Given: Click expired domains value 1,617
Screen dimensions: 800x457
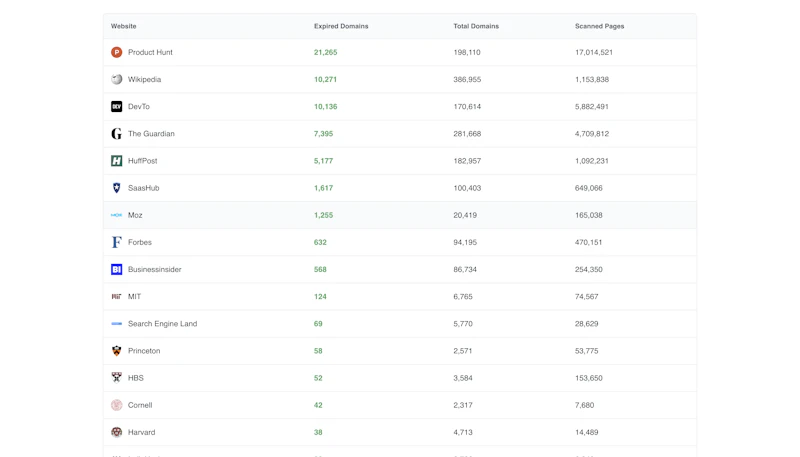Looking at the screenshot, I should (323, 188).
